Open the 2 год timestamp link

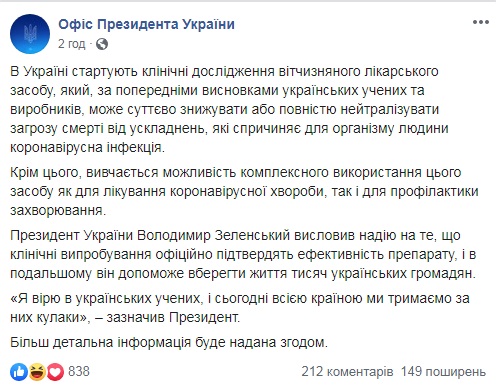pos(71,44)
